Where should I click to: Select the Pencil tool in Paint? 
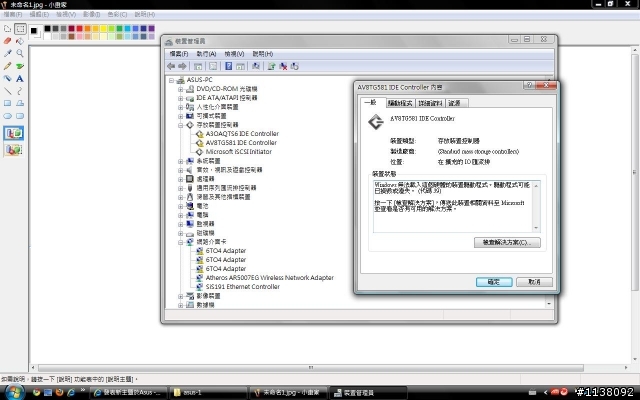pyautogui.click(x=7, y=66)
